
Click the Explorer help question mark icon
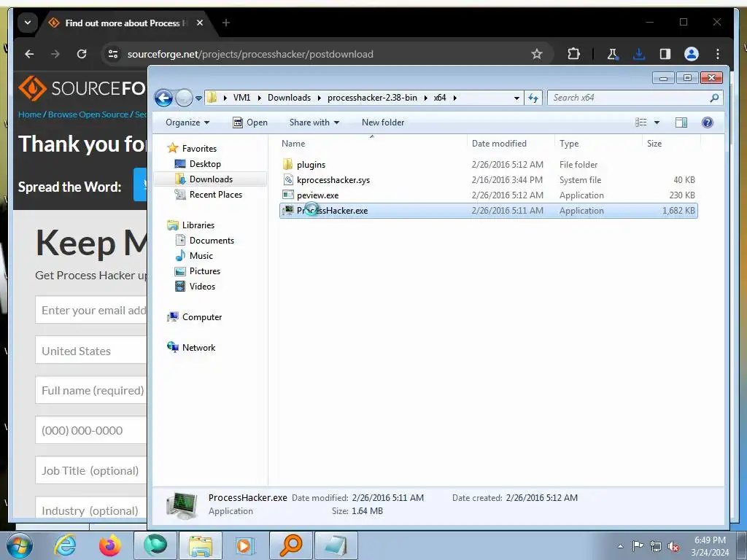(708, 122)
